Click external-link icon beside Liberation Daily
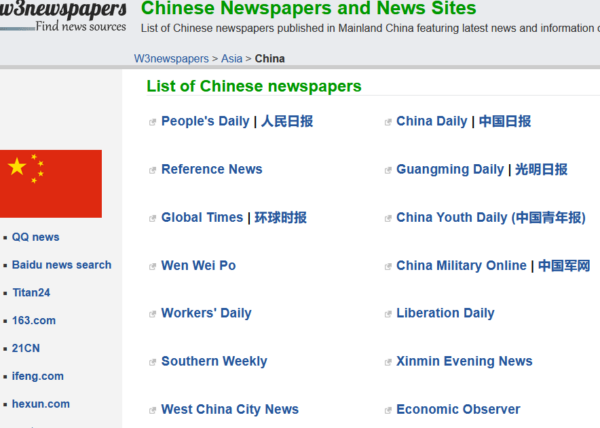Viewport: 600px width, 428px height. tap(388, 314)
